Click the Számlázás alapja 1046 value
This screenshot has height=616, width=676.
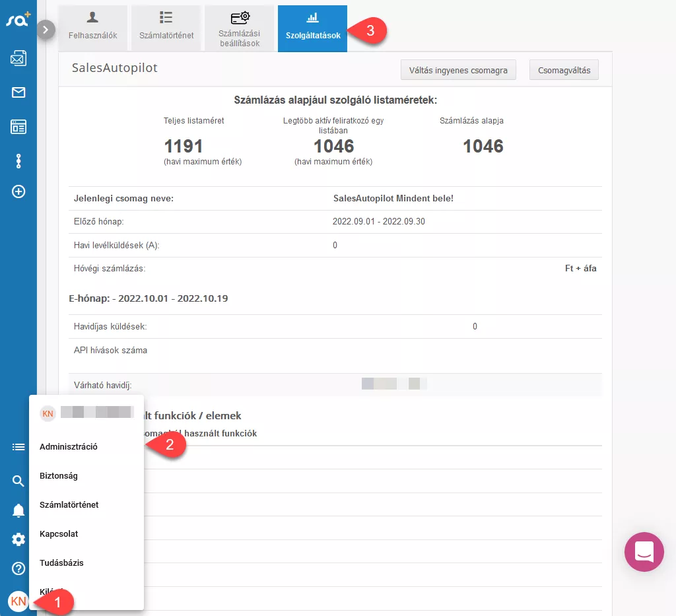pyautogui.click(x=483, y=146)
